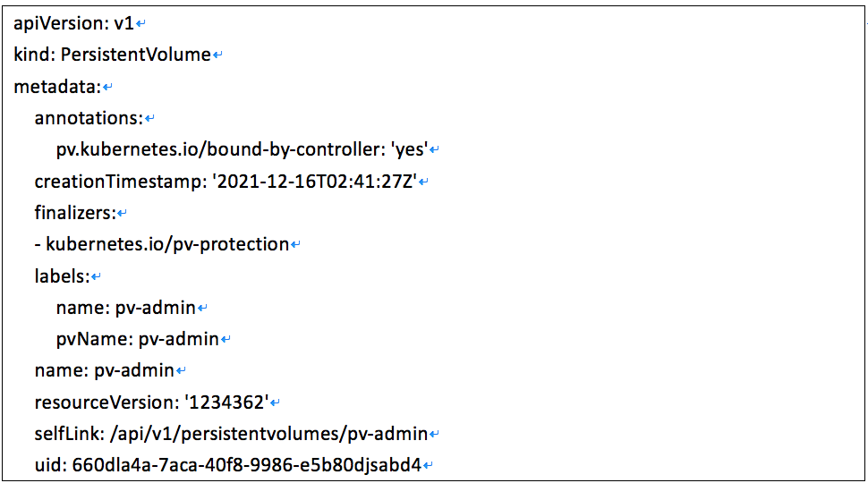Click the labels: key
The height and width of the screenshot is (483, 868).
pos(62,276)
